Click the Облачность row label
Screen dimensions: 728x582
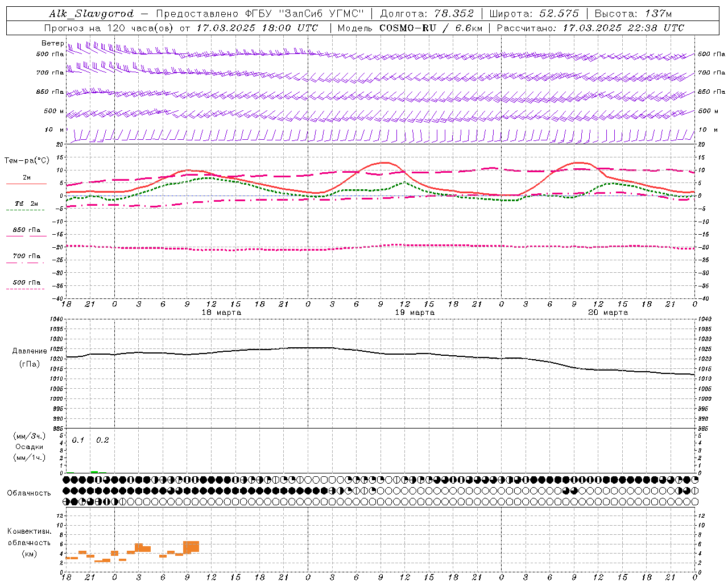pyautogui.click(x=29, y=493)
